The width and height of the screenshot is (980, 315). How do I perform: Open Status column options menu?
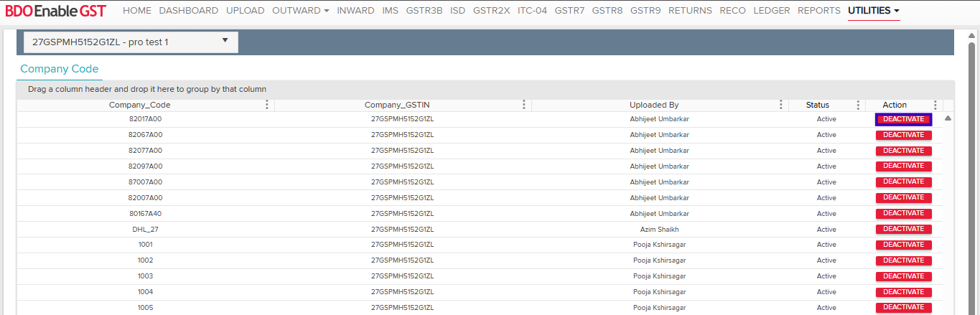(858, 105)
